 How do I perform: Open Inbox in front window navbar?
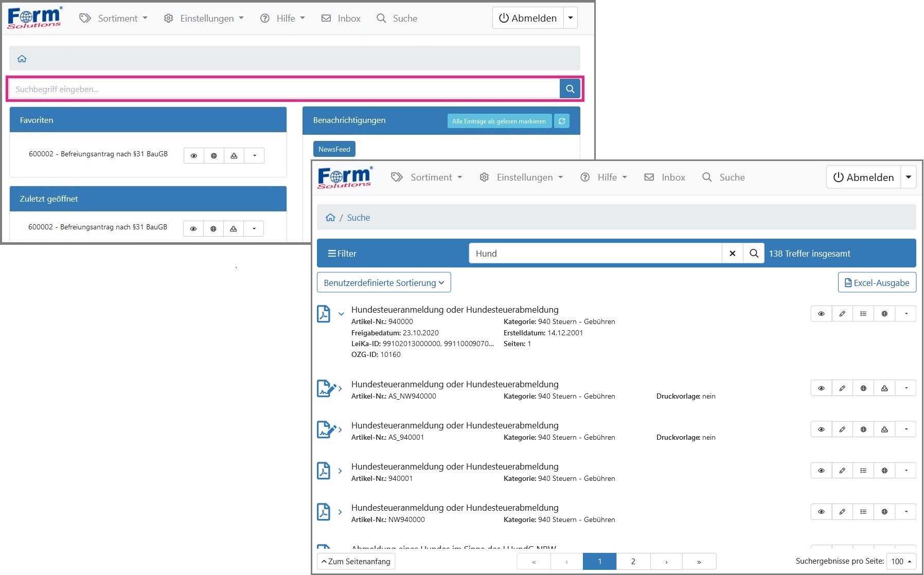tap(665, 177)
